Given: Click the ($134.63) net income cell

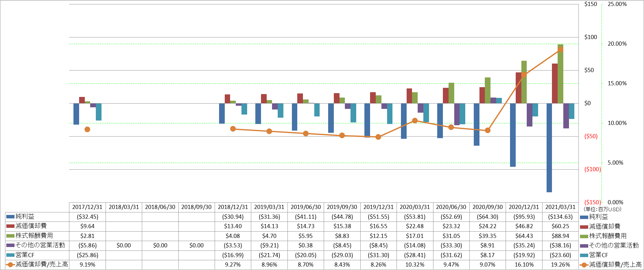Looking at the screenshot, I should pyautogui.click(x=560, y=217).
